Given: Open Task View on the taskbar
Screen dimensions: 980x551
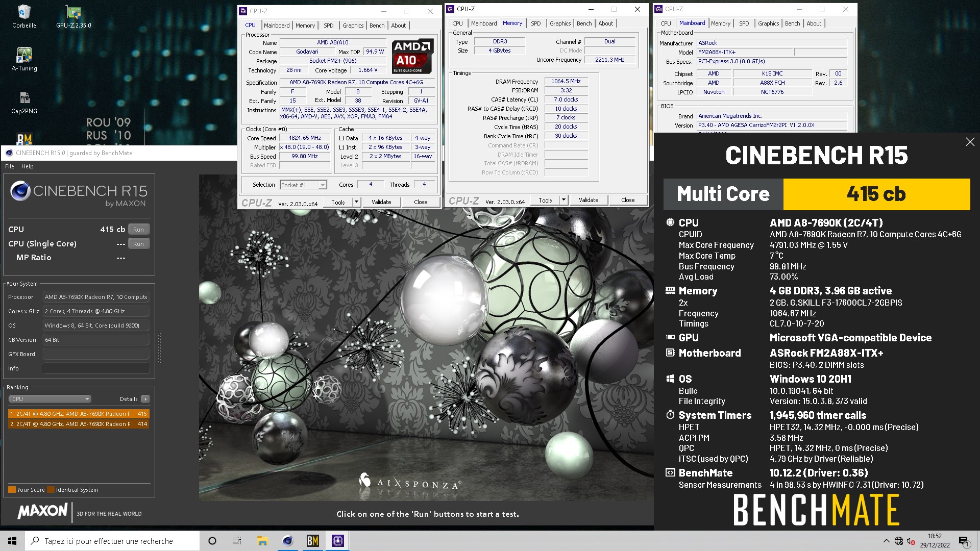Looking at the screenshot, I should (x=237, y=541).
